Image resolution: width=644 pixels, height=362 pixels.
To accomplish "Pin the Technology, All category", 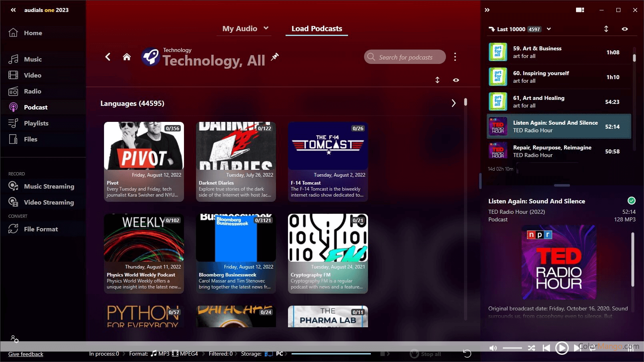I will [x=275, y=57].
